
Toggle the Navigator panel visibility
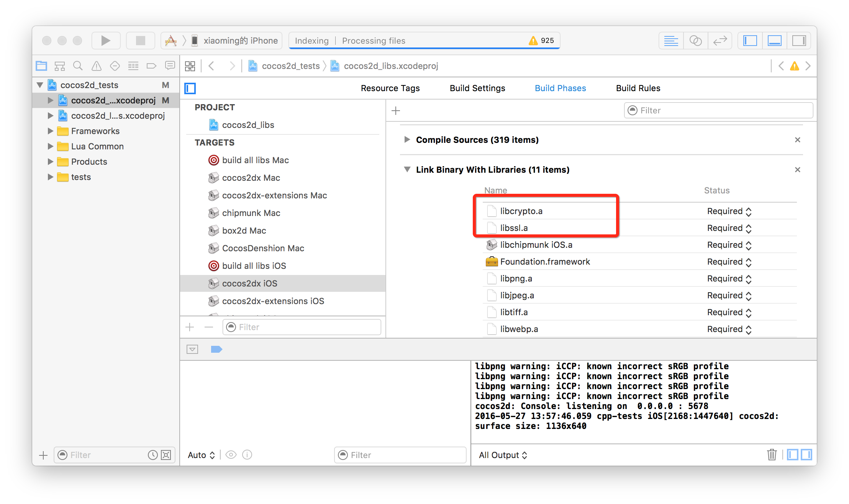pos(750,41)
